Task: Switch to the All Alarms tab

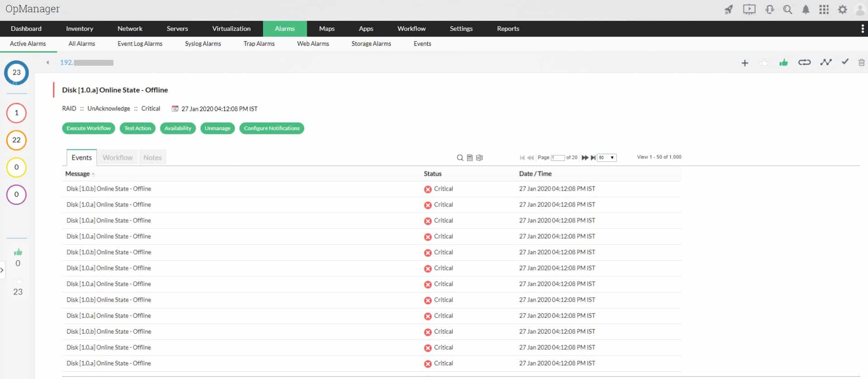Action: (x=81, y=44)
